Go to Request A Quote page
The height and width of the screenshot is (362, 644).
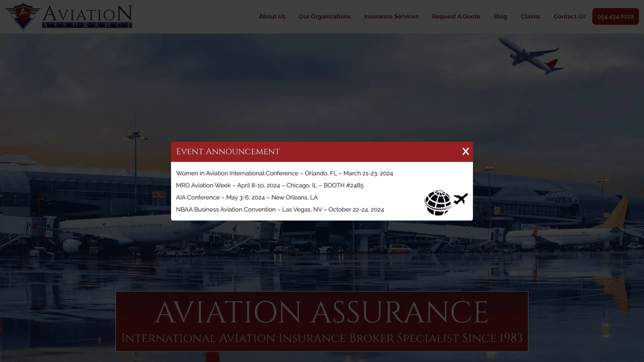pos(456,16)
